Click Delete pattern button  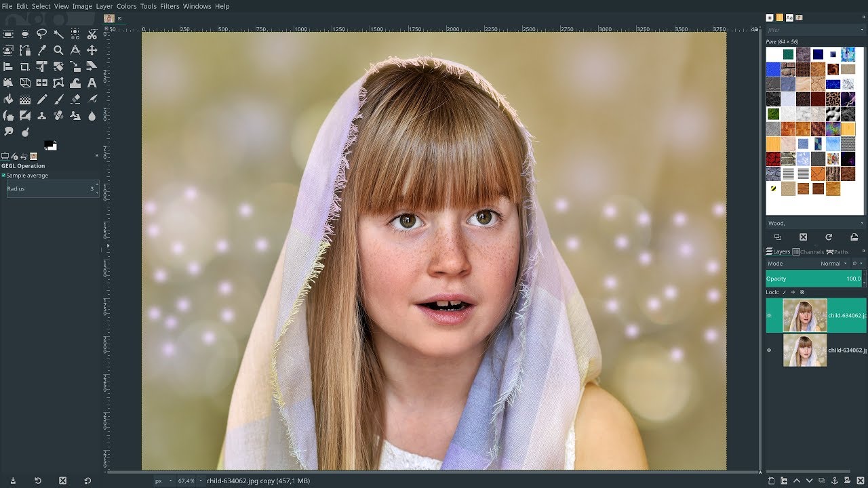click(803, 237)
